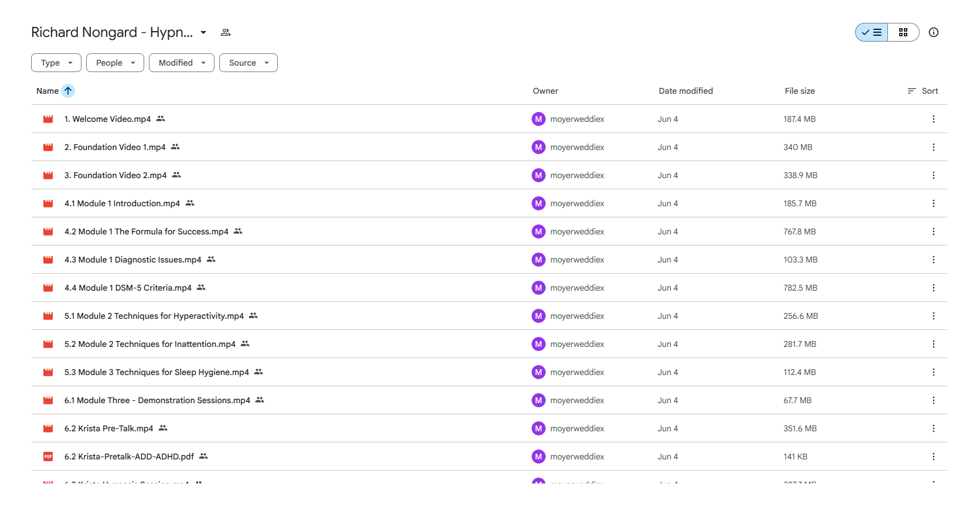Click the folder title Richard Nongard - Hypn...

(112, 32)
